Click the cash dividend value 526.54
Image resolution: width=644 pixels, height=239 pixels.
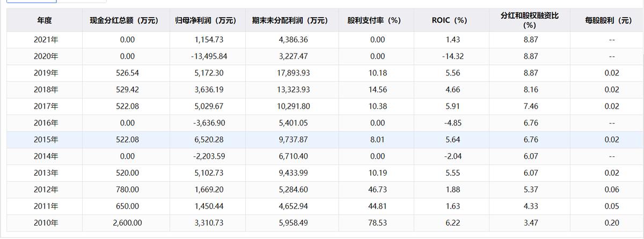point(127,73)
